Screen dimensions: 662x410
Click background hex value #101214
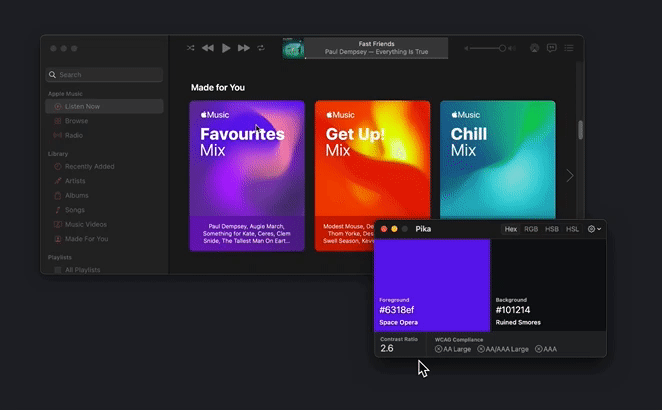point(513,310)
